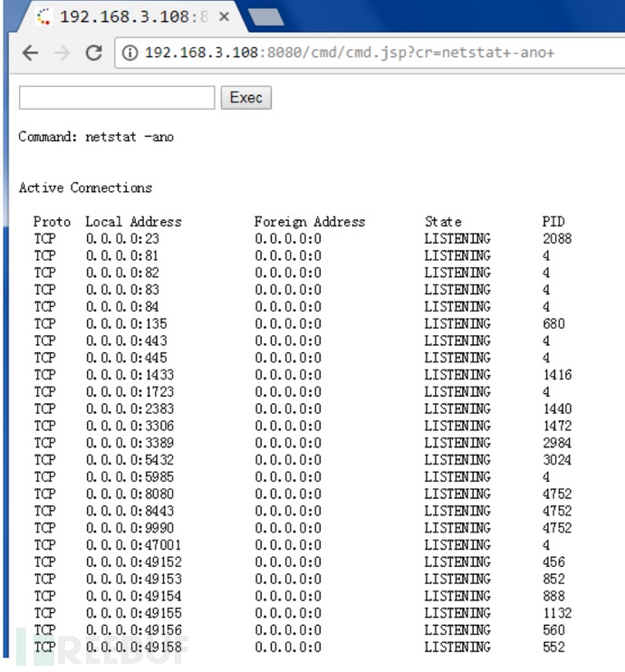Select local address 0.0.0.0:3389
Viewport: 625px width, 672px height.
point(130,443)
